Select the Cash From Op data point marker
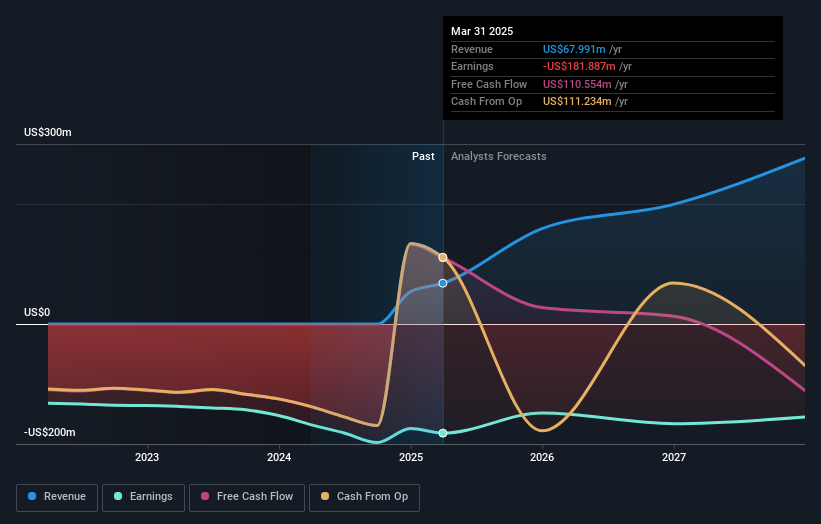 tap(443, 258)
